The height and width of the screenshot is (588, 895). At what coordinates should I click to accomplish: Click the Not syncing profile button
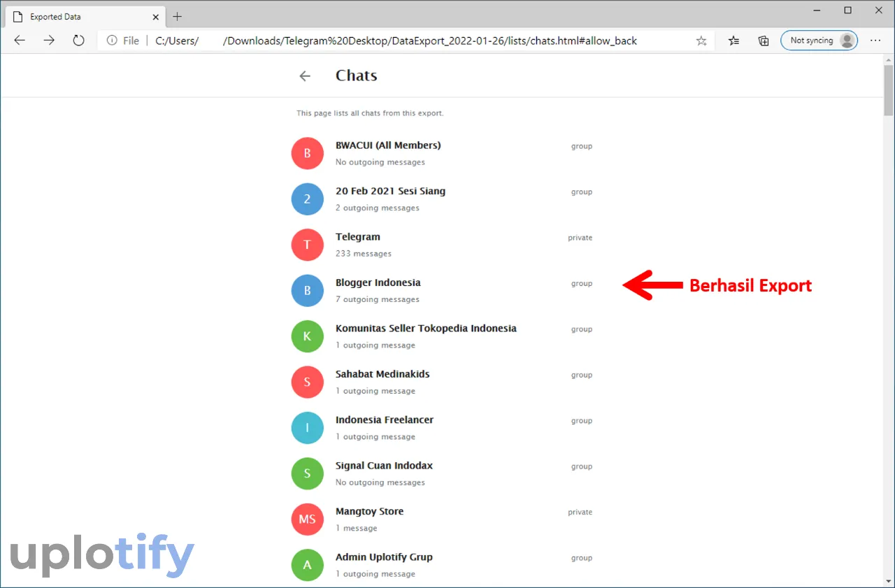(819, 41)
